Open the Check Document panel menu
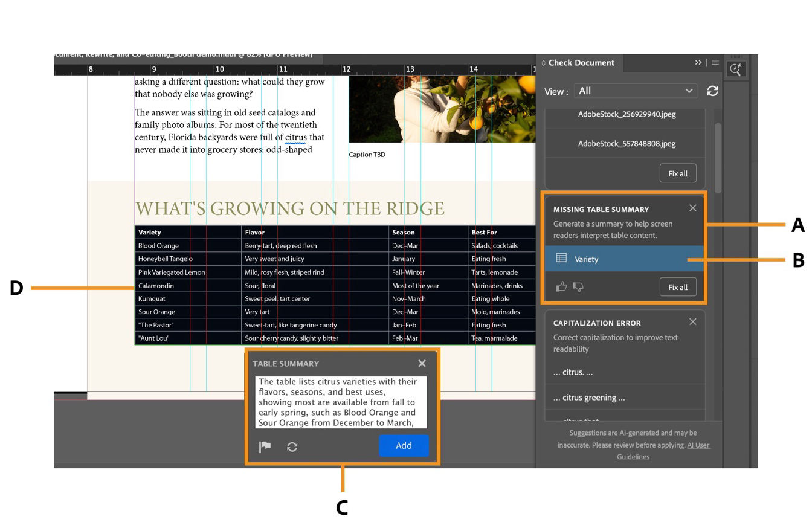 click(x=715, y=63)
